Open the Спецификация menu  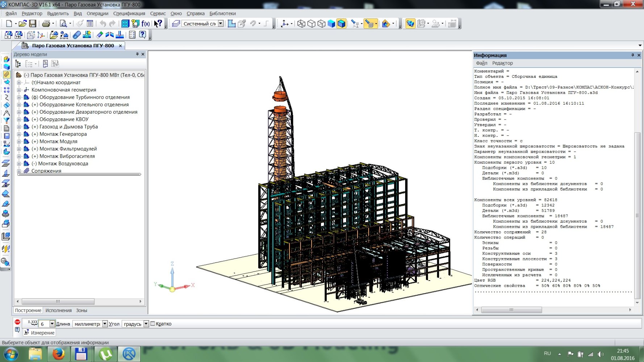(129, 13)
